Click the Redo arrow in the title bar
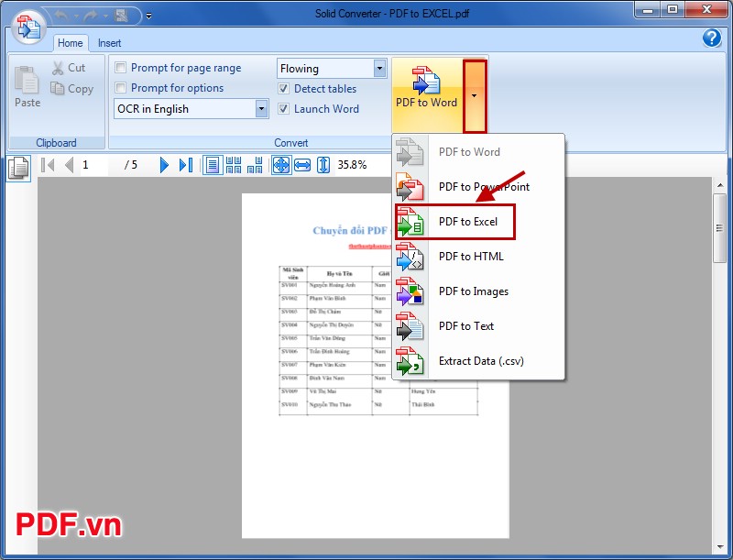Viewport: 733px width, 560px height. coord(90,16)
